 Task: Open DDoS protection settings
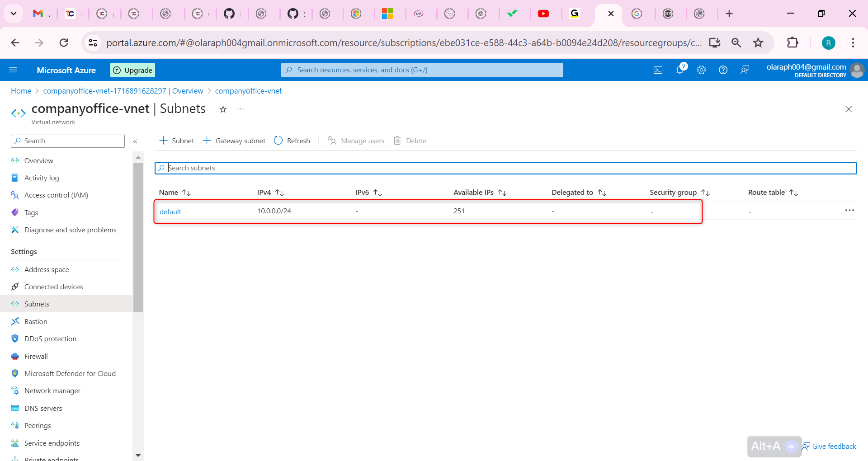click(50, 338)
